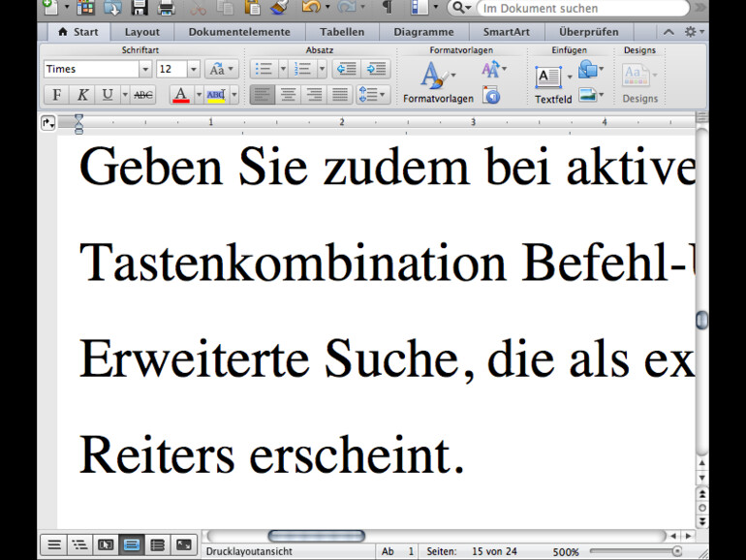Click the print icon
This screenshot has width=746, height=560.
tap(167, 7)
